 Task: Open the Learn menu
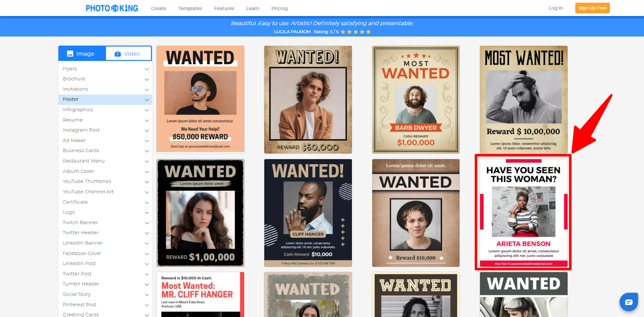point(253,8)
